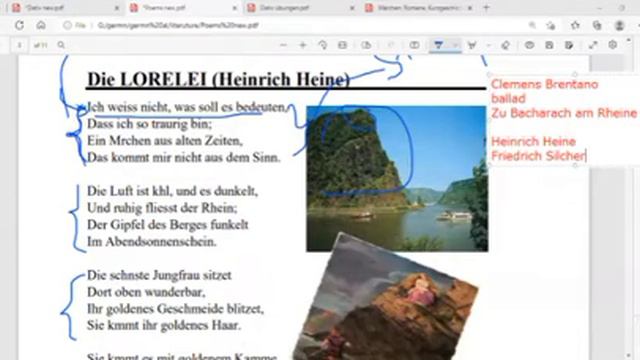Screen dimensions: 640x360
Task: Click the Add text tool icon
Action: click(x=414, y=45)
